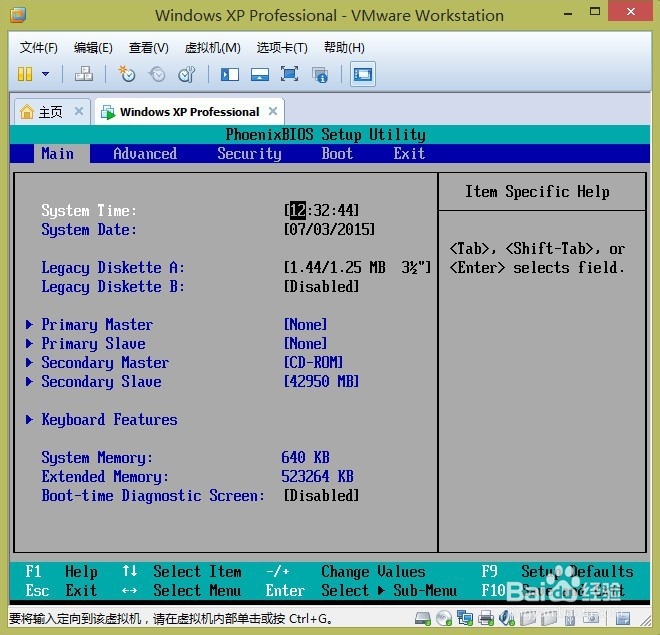Click the System Memory 640 KB value

tap(306, 457)
